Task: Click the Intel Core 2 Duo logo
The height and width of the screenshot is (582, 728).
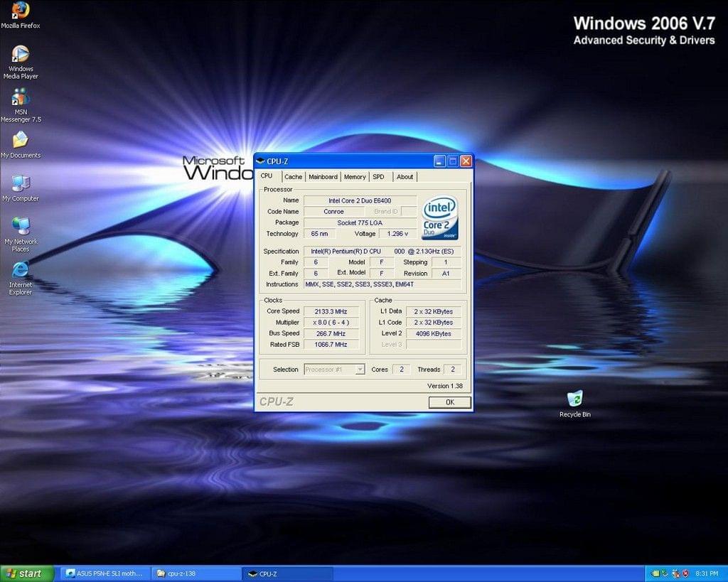Action: pos(439,217)
